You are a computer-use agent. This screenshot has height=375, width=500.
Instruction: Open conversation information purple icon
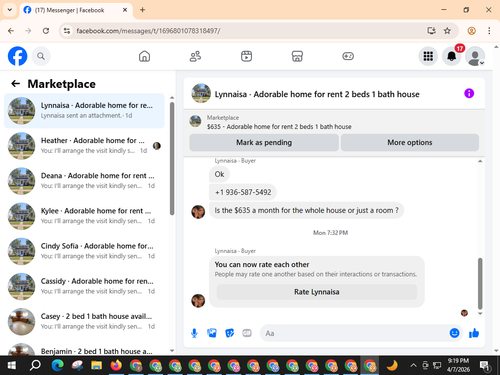(x=469, y=93)
